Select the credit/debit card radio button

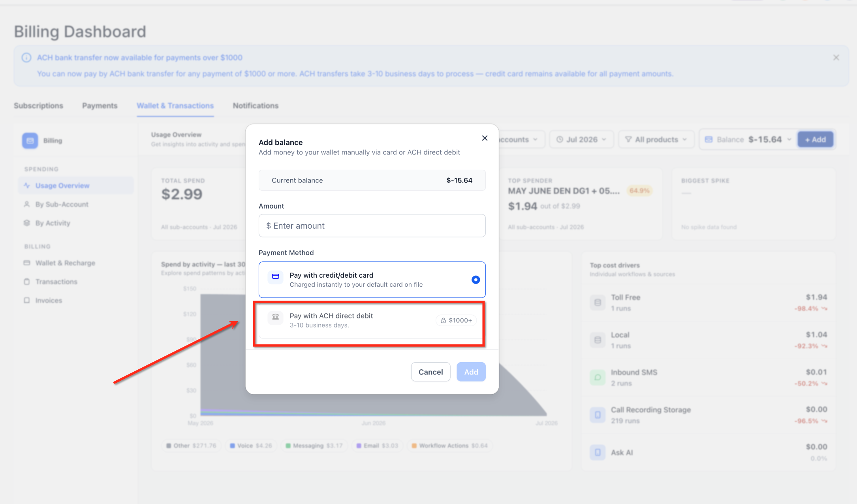(475, 280)
